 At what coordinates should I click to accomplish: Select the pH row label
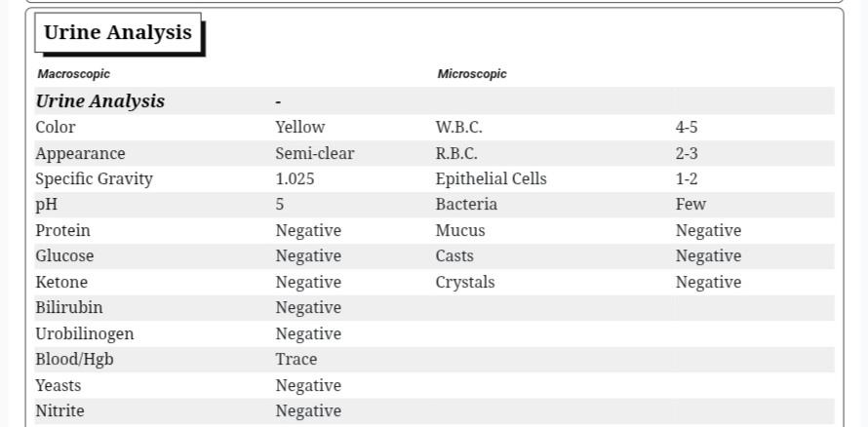(x=47, y=205)
